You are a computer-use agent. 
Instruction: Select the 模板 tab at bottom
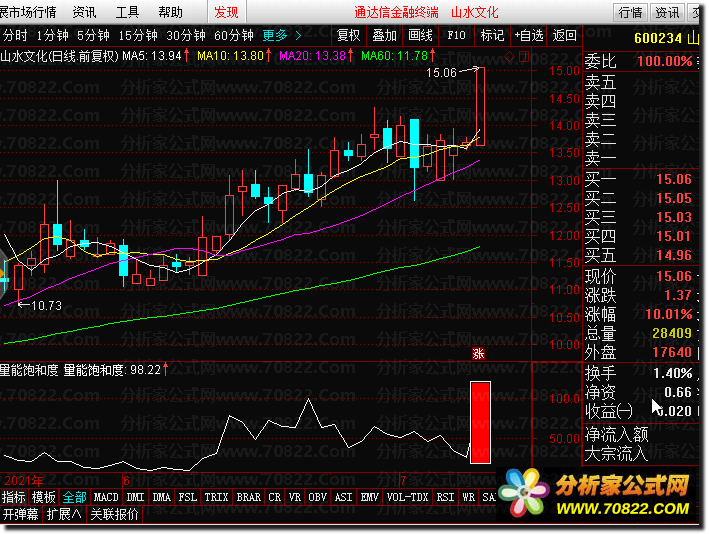44,497
